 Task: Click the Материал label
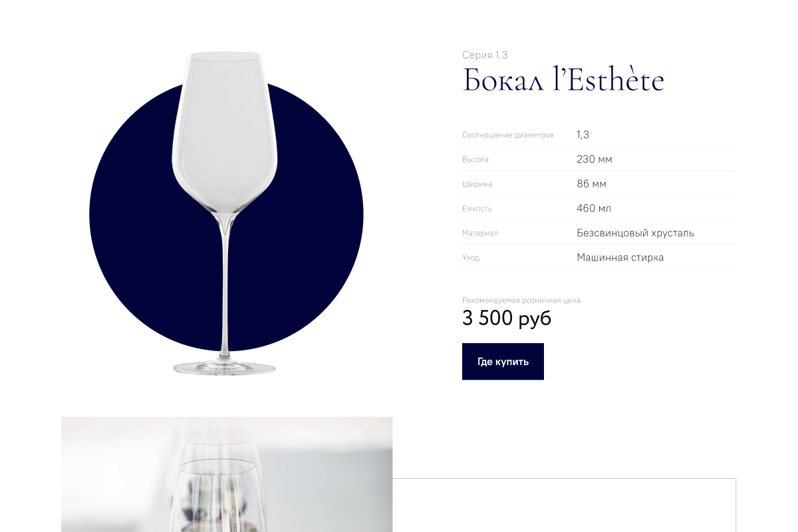pos(479,233)
